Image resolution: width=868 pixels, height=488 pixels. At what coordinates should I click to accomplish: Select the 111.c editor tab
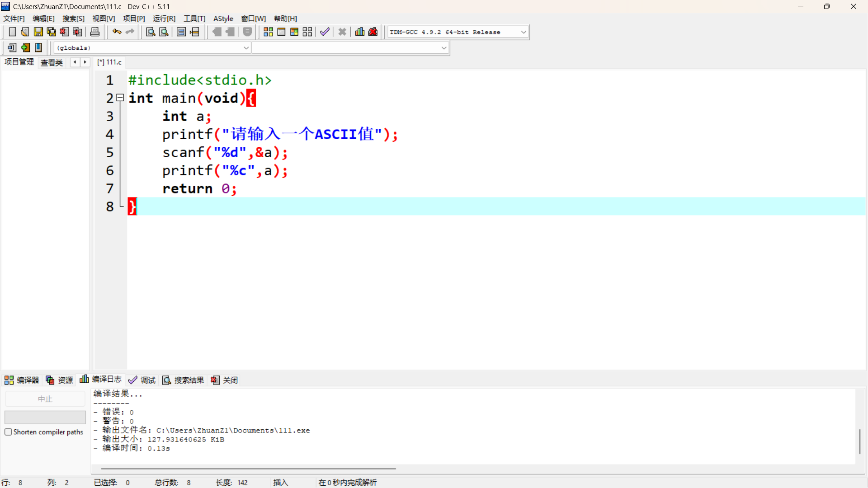[109, 62]
